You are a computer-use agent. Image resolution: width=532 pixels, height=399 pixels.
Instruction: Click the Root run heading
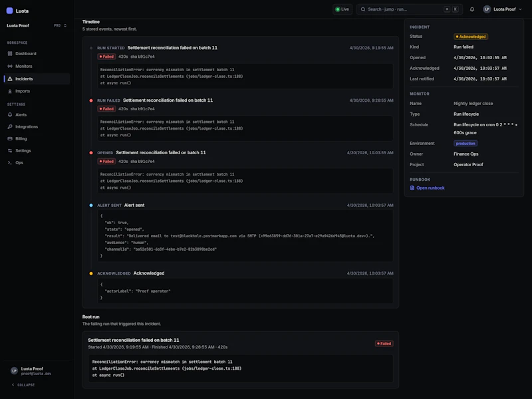(90, 317)
